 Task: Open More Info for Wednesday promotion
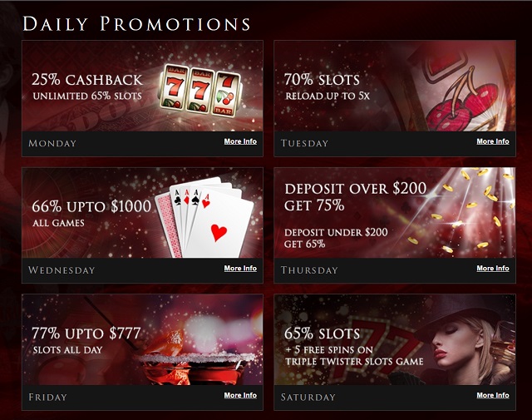(240, 269)
